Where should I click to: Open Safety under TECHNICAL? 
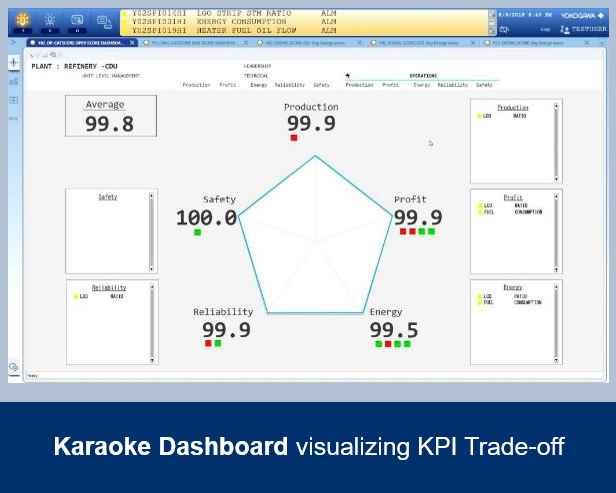pyautogui.click(x=321, y=85)
